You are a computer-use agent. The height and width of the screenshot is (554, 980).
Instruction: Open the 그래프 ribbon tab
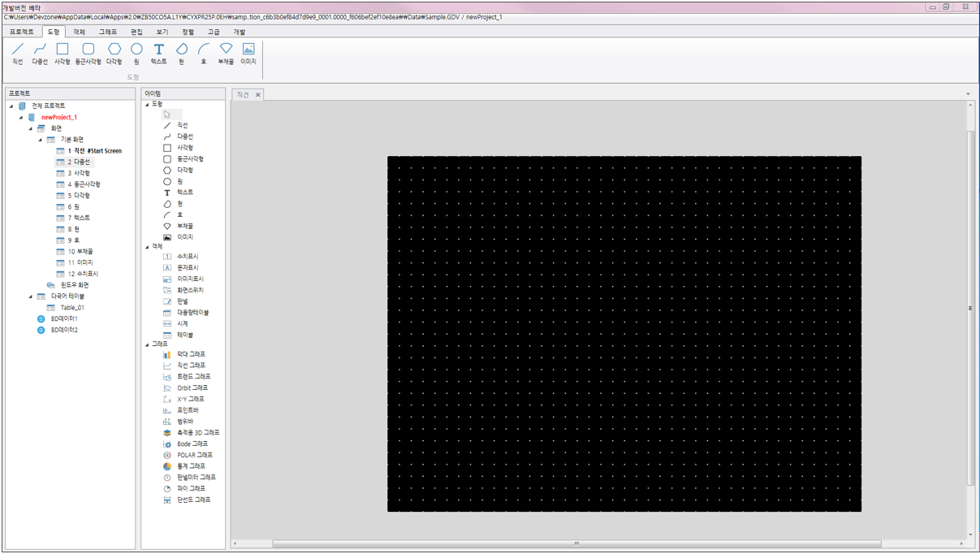[108, 32]
